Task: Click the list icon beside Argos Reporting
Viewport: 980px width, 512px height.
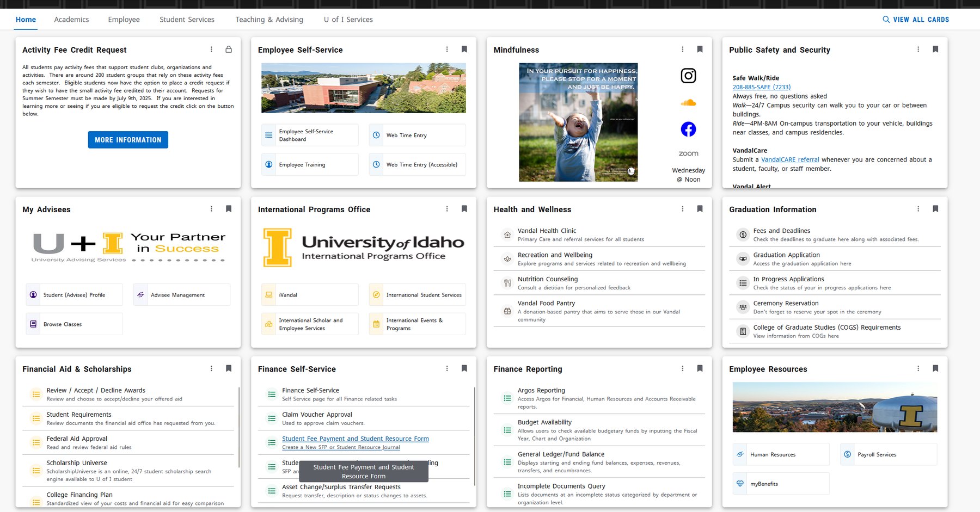Action: click(507, 398)
